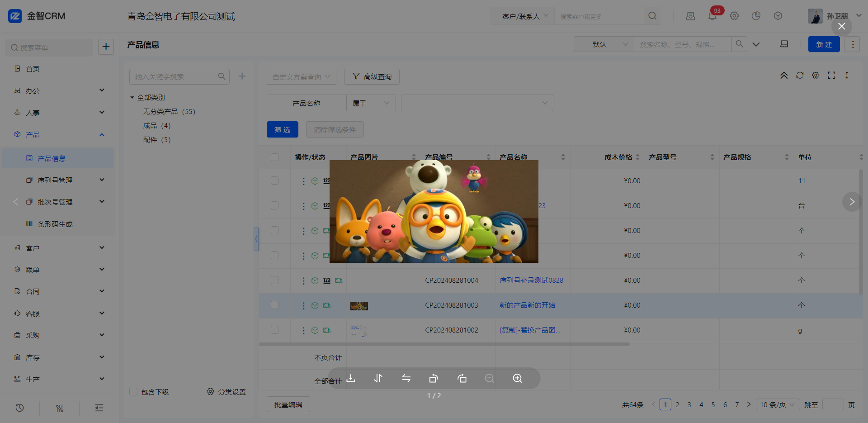Select the checkbox for CP202408281004
This screenshot has width=868, height=423.
click(274, 280)
